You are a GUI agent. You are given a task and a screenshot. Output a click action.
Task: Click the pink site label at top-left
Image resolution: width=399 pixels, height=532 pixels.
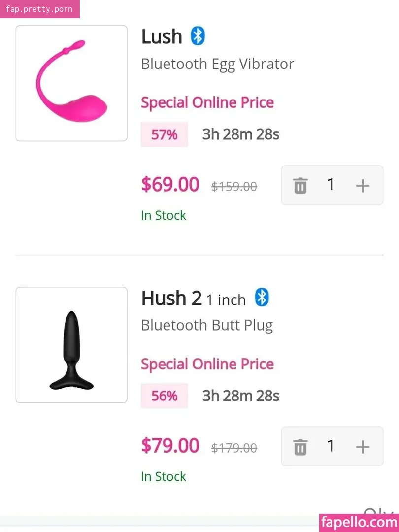40,9
